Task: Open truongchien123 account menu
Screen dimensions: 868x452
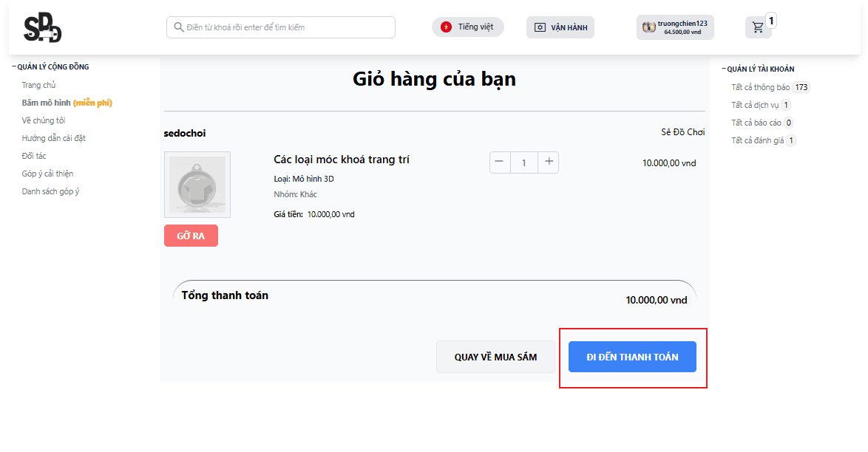Action: click(x=675, y=27)
